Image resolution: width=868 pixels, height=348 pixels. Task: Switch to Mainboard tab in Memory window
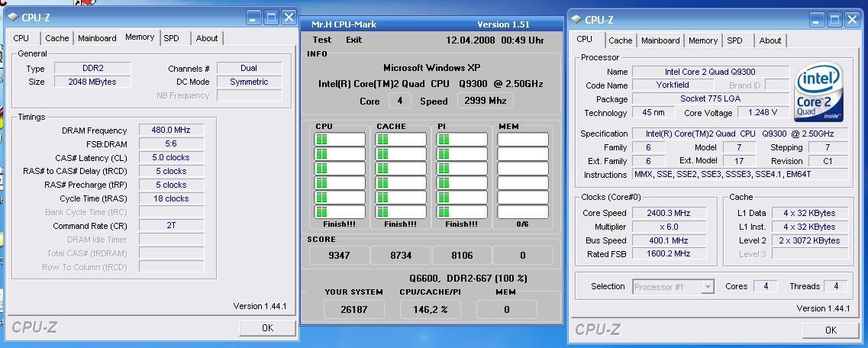(x=97, y=38)
